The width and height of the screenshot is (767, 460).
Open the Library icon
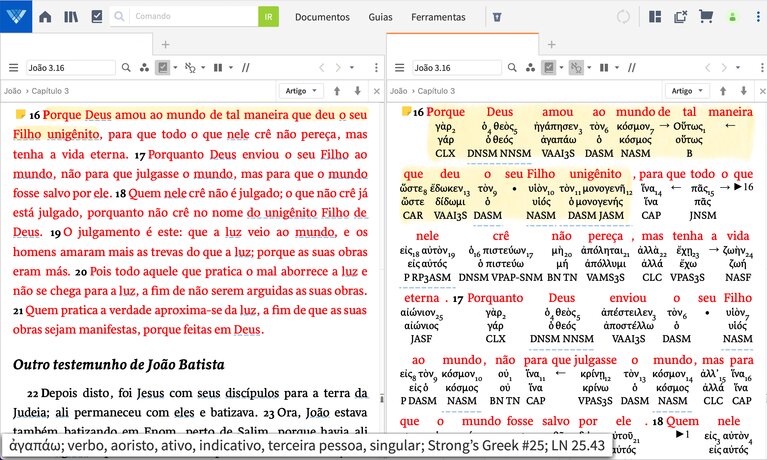[x=71, y=17]
